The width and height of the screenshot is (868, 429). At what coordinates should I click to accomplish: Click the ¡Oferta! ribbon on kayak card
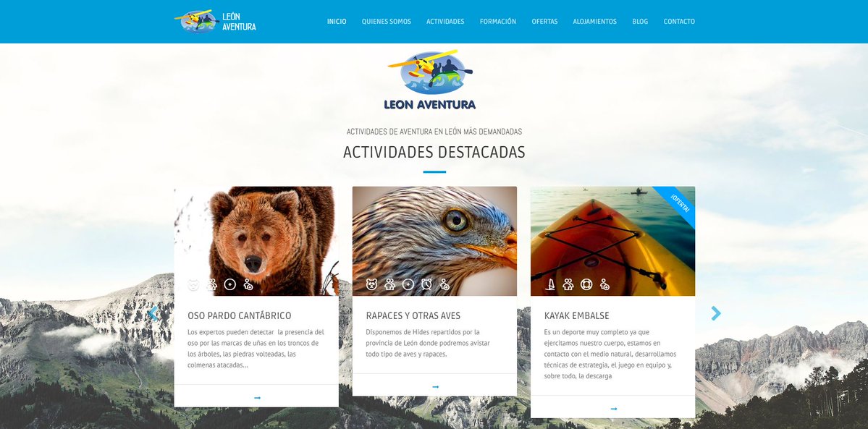tap(676, 205)
